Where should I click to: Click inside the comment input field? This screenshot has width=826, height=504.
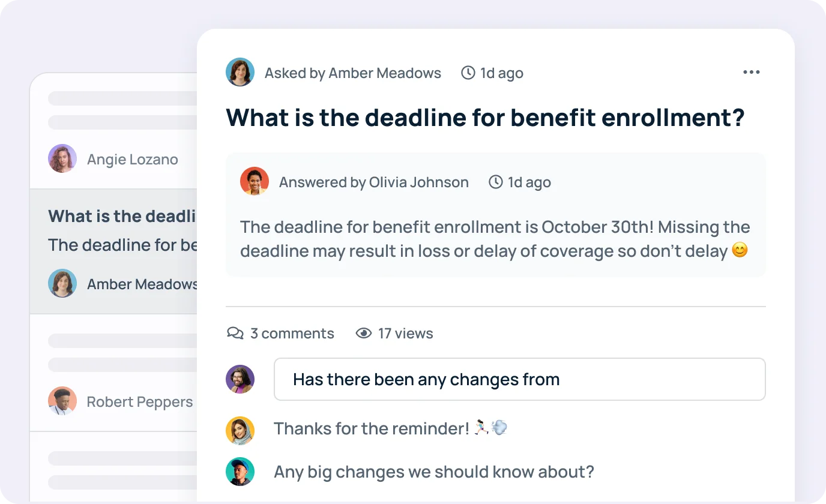[520, 379]
